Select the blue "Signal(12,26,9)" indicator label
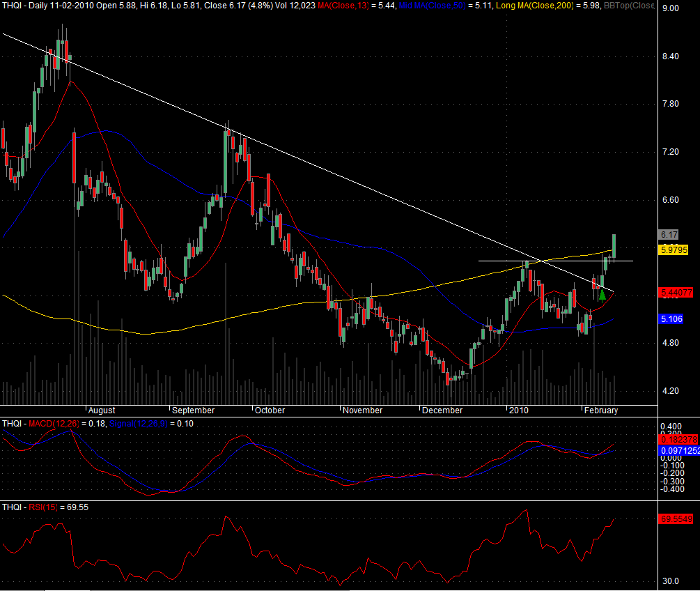Image resolution: width=700 pixels, height=591 pixels. 139,424
